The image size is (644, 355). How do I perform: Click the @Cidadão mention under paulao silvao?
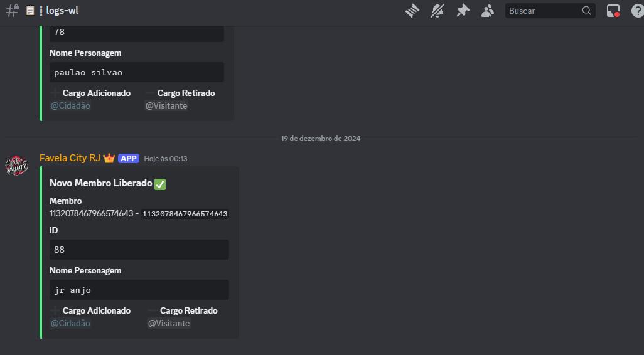coord(70,106)
